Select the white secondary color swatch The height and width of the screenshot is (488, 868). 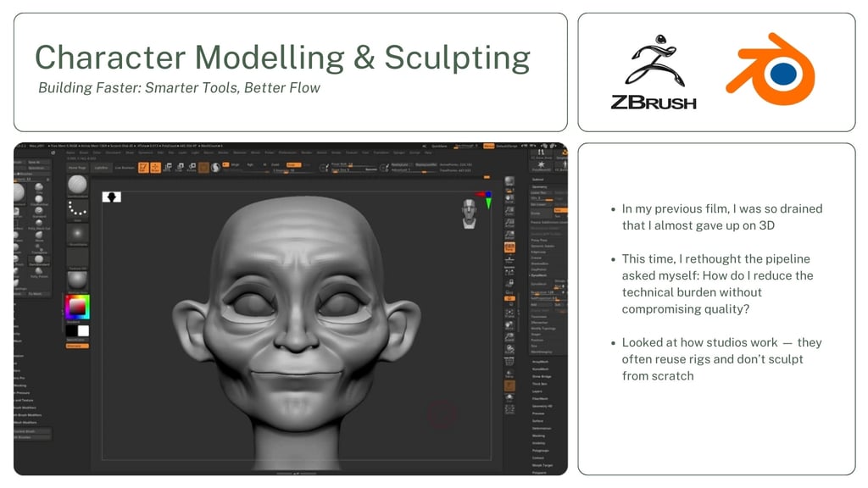[83, 331]
